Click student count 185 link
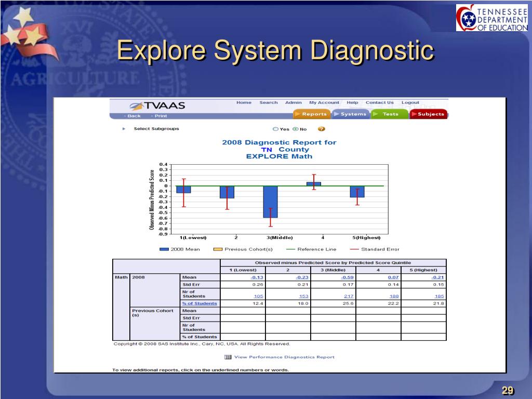 440,296
